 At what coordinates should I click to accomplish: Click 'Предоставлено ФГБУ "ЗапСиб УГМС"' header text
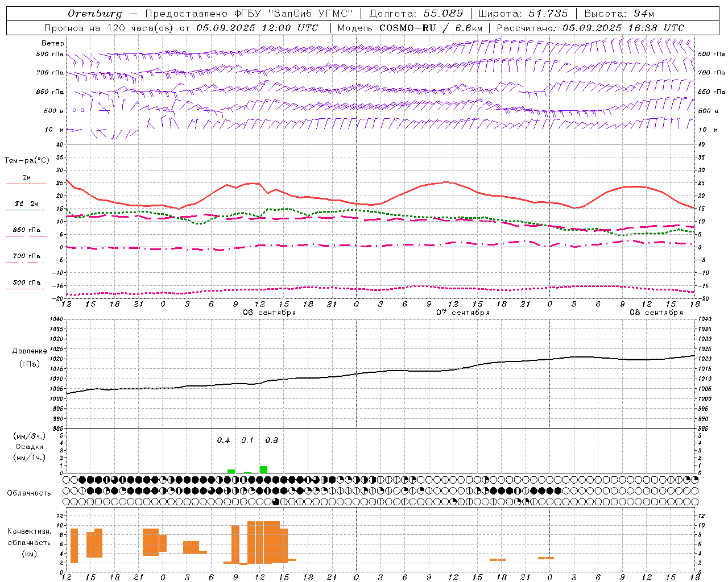click(250, 14)
